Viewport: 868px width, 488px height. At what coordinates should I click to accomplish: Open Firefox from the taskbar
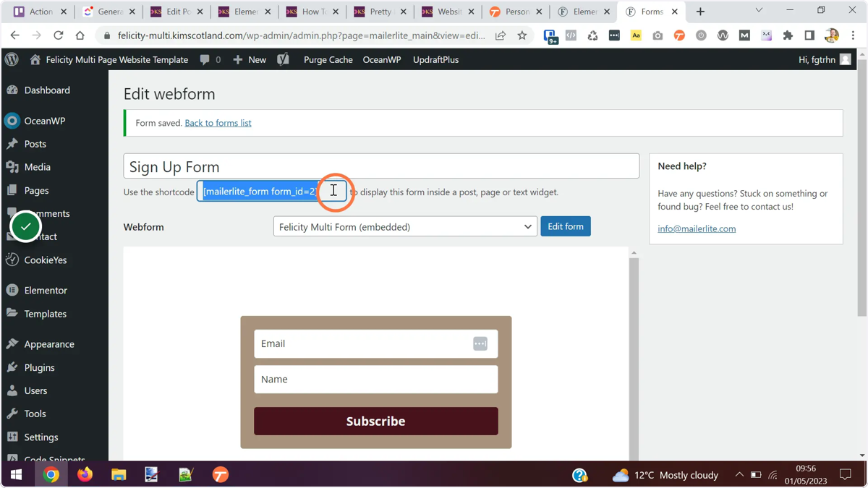coord(85,475)
